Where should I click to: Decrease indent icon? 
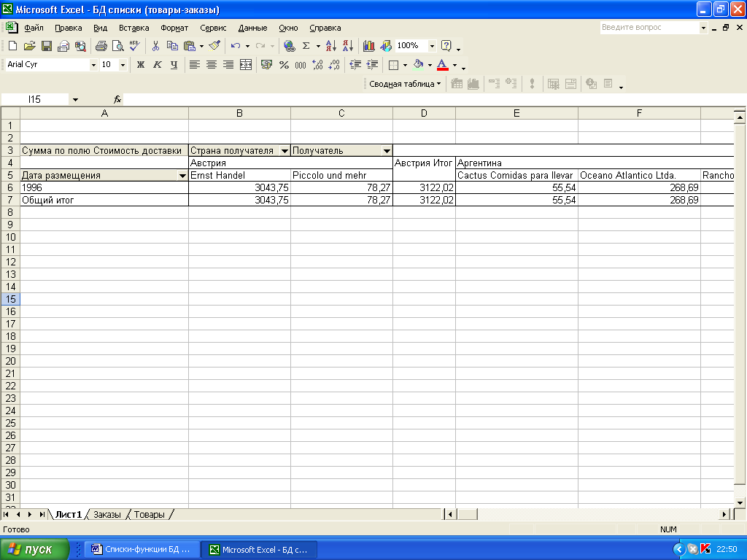pos(355,65)
